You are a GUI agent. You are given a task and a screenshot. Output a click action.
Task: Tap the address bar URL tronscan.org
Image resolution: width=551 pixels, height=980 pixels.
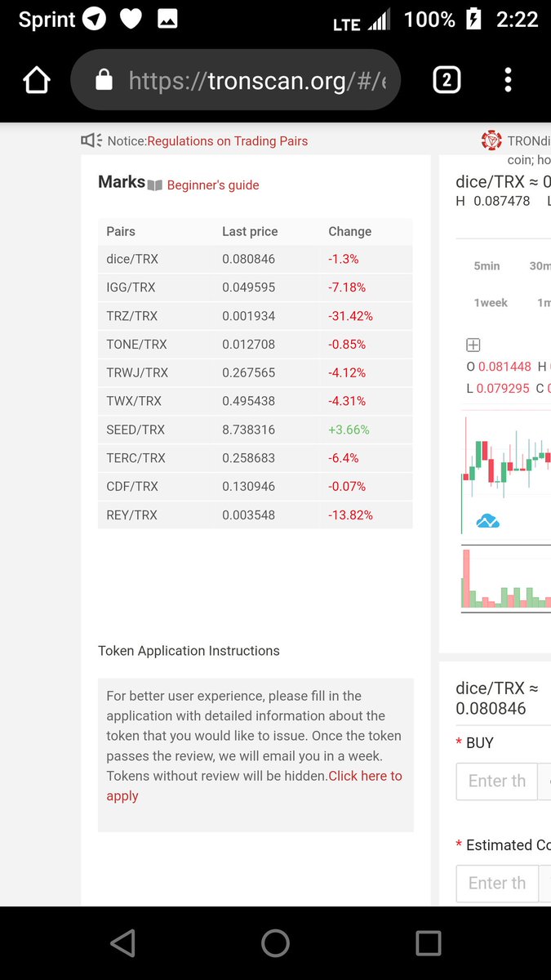click(x=258, y=80)
